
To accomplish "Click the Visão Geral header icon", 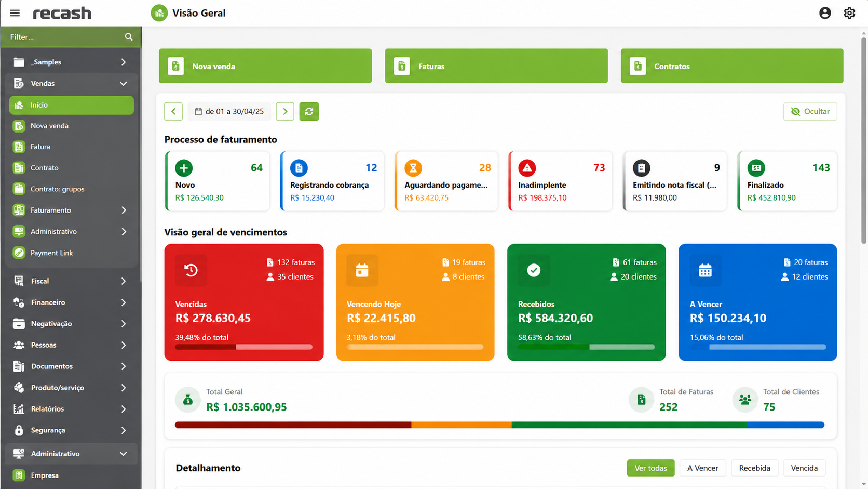I will pyautogui.click(x=159, y=13).
